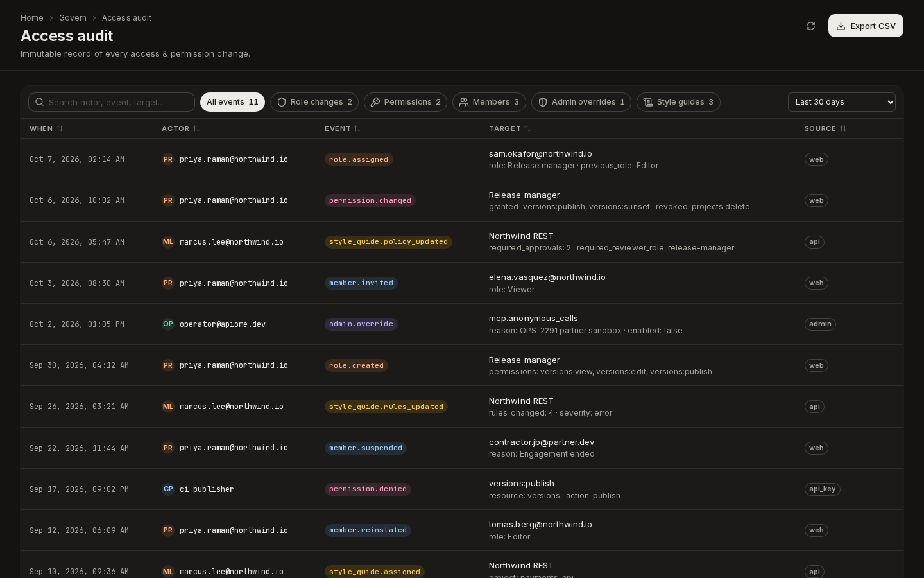Export the audit log as CSV
This screenshot has width=924, height=578.
(866, 26)
